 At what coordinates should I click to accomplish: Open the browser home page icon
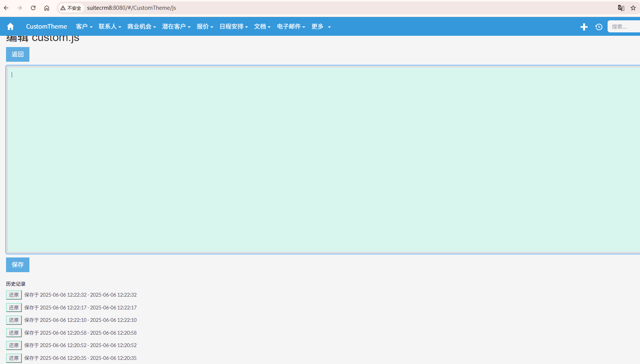pyautogui.click(x=47, y=8)
